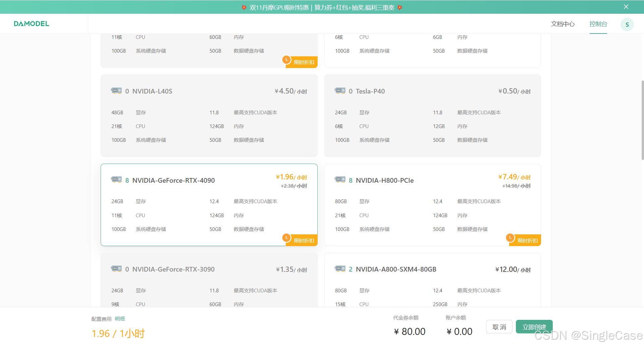Click the 账户余额 ¥ 0.00 value

(x=459, y=332)
